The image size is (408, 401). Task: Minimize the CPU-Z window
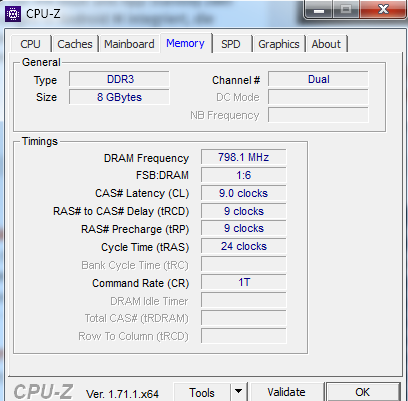pyautogui.click(x=319, y=10)
